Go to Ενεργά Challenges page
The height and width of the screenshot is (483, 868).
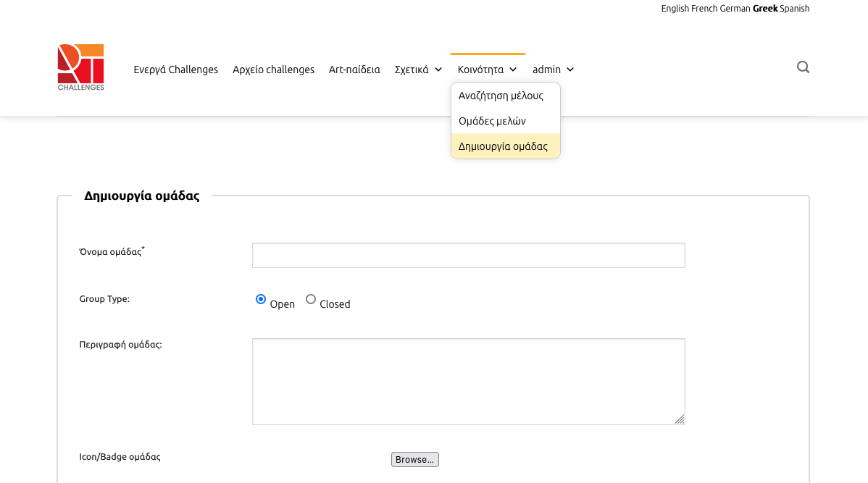(175, 70)
